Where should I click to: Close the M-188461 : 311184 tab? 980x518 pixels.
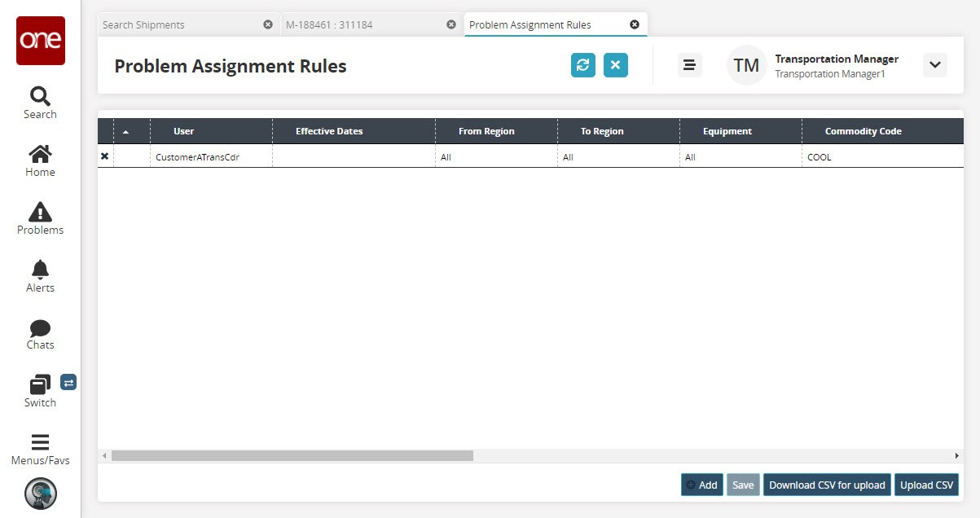click(451, 24)
